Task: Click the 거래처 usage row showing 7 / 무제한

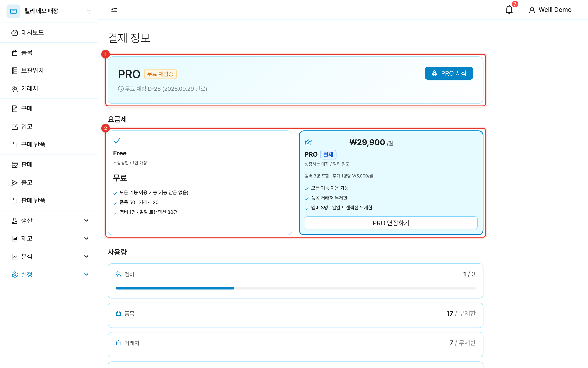Action: [x=295, y=345]
